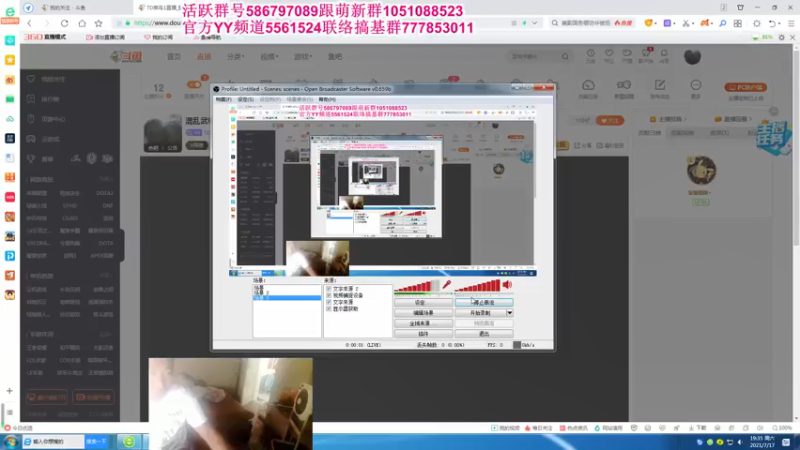800x450 pixels.
Task: Adjust the microphone volume meter in OBS
Action: pos(417,286)
